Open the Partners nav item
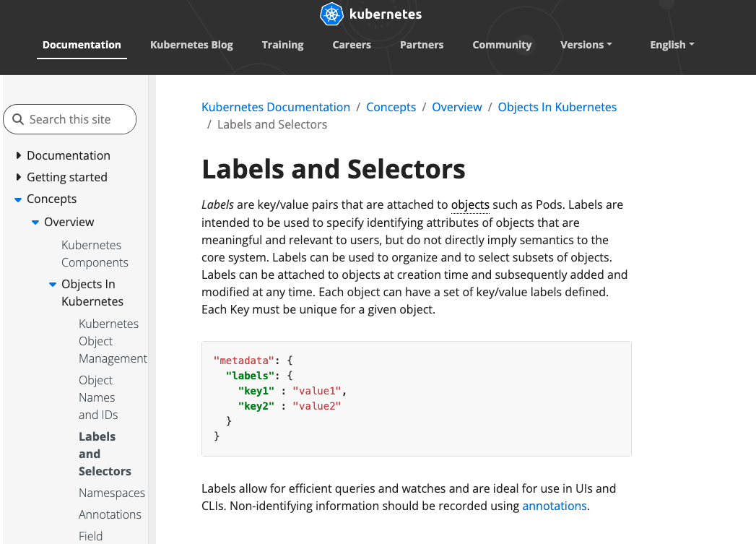Image resolution: width=756 pixels, height=544 pixels. 422,45
